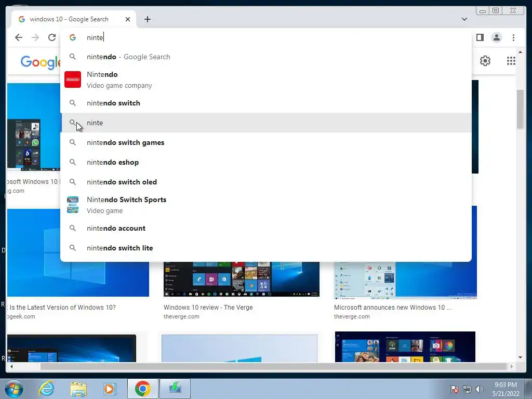The width and height of the screenshot is (532, 399).
Task: Click the bottom-right Windows collage thumbnail
Action: point(405,347)
